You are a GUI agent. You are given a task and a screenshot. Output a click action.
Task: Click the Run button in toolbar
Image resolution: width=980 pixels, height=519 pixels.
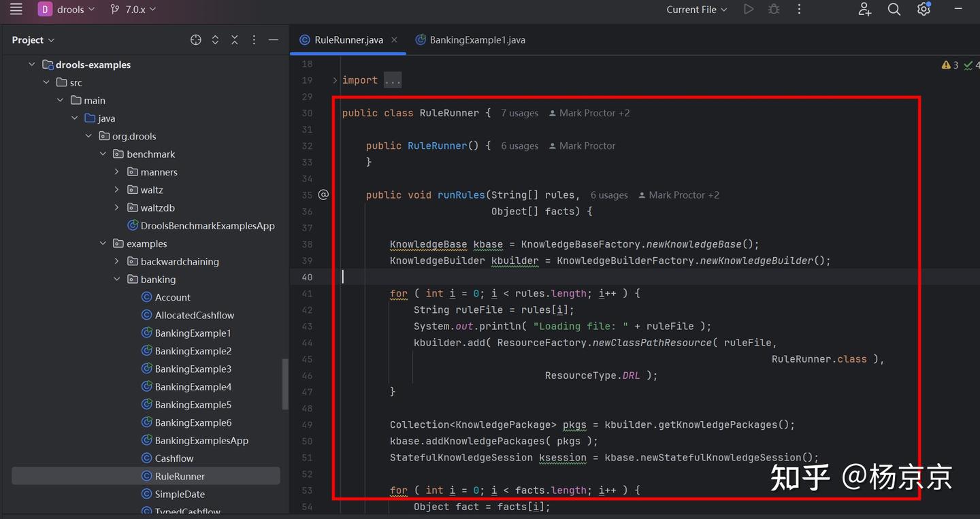749,10
